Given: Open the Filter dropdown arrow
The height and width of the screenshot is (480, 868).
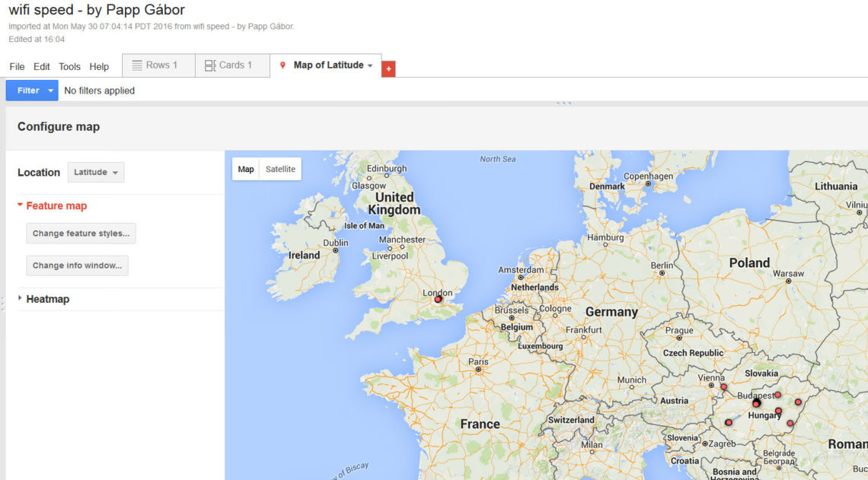Looking at the screenshot, I should (50, 91).
